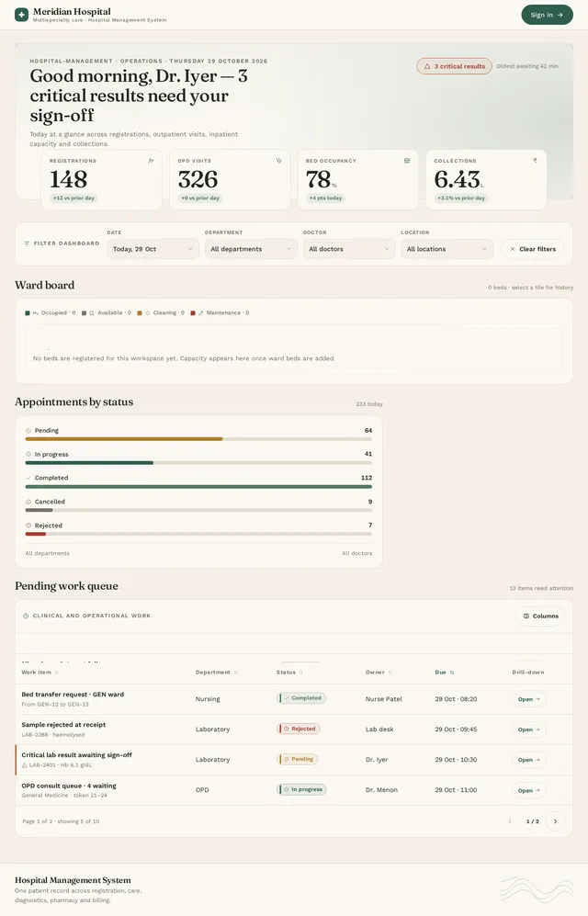Click the 'Sample rejected at receipt' title
Image resolution: width=588 pixels, height=916 pixels.
pyautogui.click(x=63, y=724)
